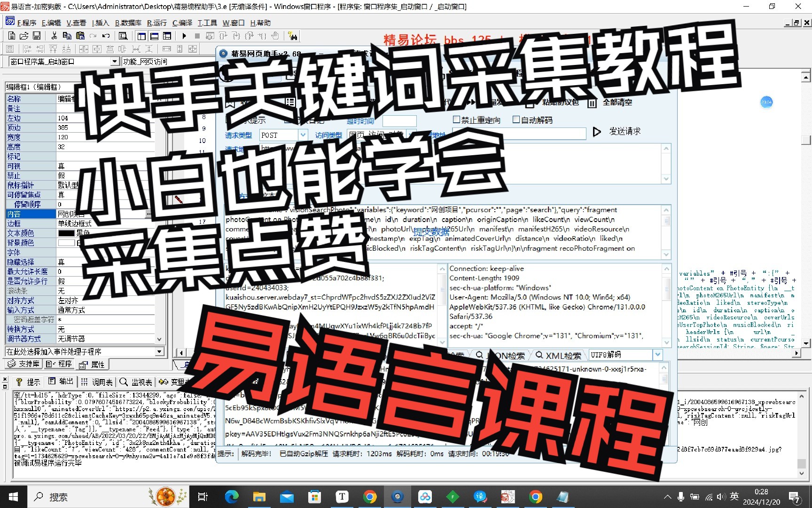Click the Cut scissors icon
The image size is (812, 508).
point(54,36)
